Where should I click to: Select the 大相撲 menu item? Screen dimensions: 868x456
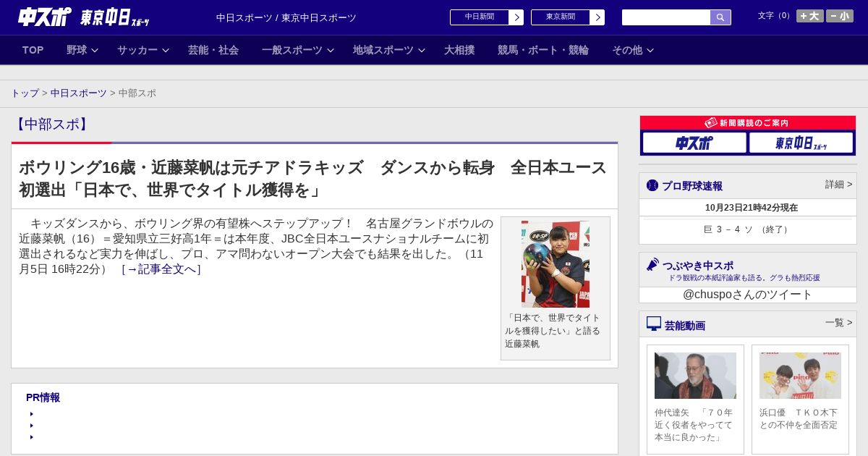[x=459, y=50]
